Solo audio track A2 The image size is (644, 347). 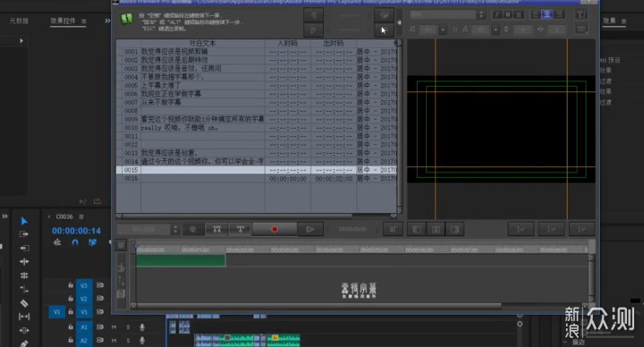click(x=128, y=341)
